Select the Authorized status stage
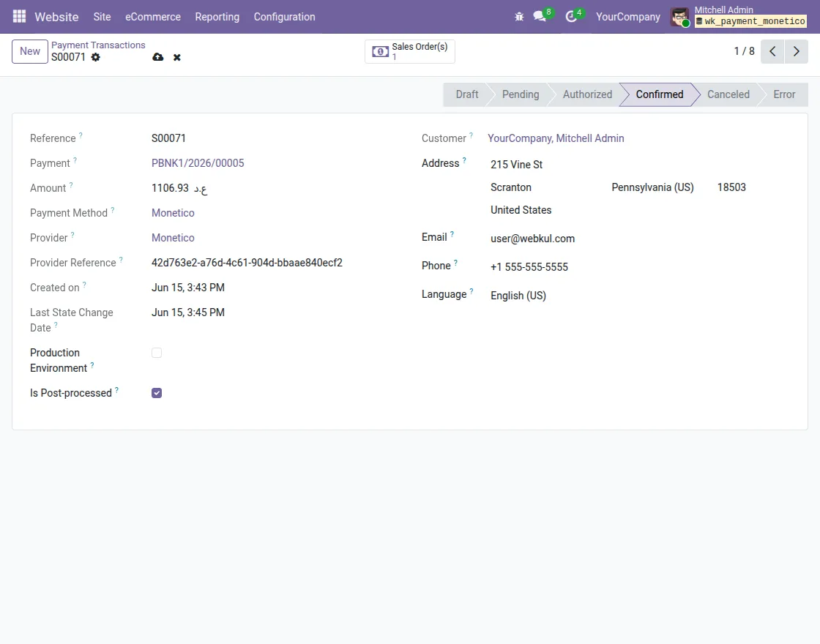The image size is (820, 644). point(587,94)
